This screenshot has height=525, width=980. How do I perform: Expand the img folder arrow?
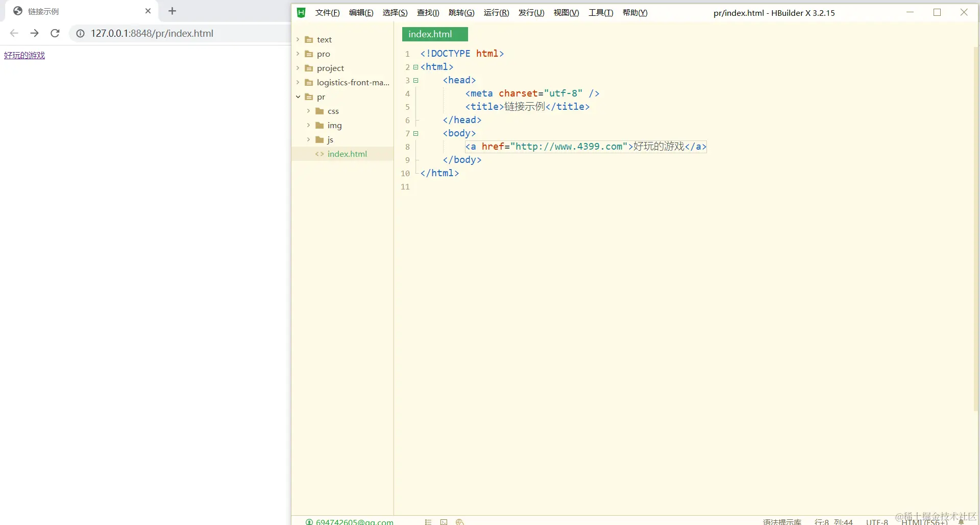pyautogui.click(x=308, y=125)
